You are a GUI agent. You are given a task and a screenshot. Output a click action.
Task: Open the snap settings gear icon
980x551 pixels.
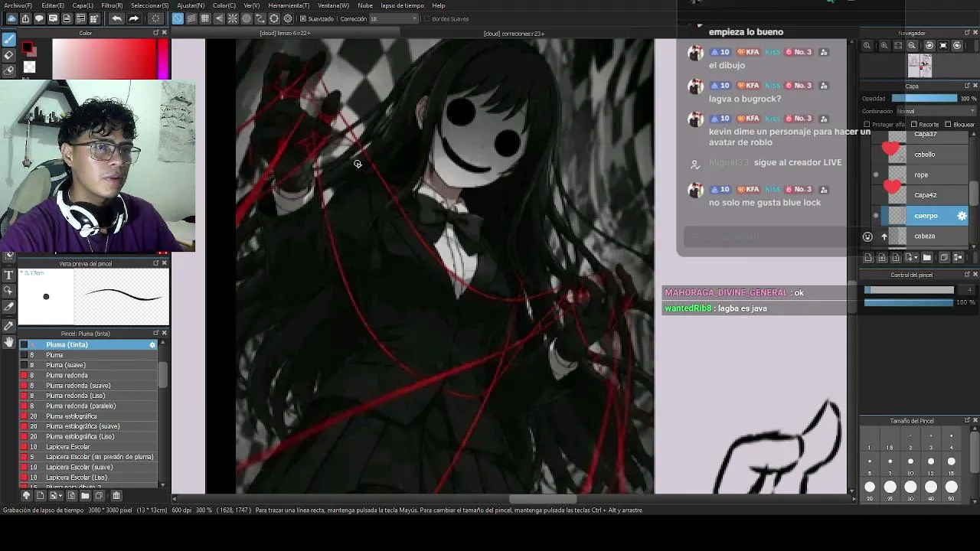[x=288, y=18]
